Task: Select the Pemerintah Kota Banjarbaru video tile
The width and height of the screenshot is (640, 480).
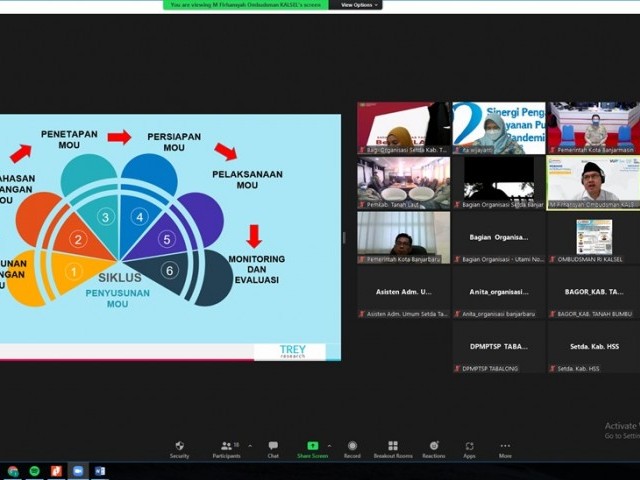Action: click(x=403, y=237)
